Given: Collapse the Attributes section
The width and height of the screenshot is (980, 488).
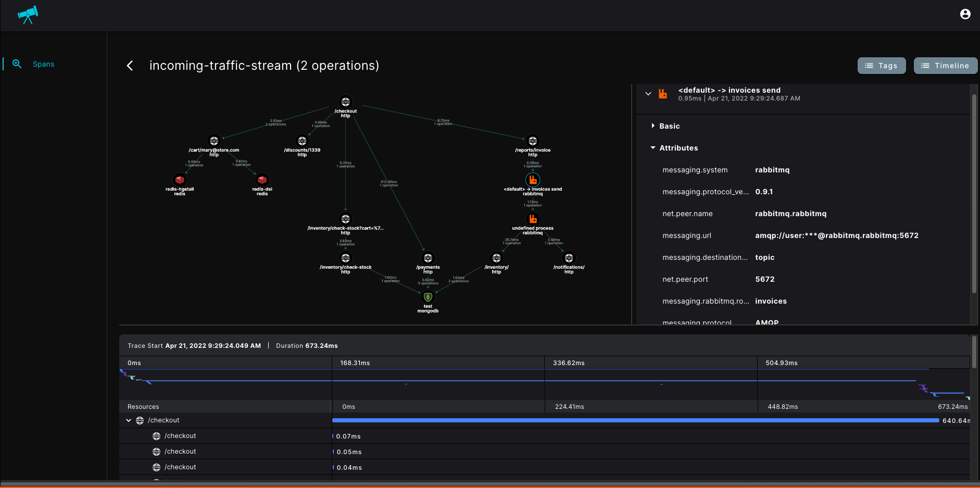Looking at the screenshot, I should coord(674,148).
